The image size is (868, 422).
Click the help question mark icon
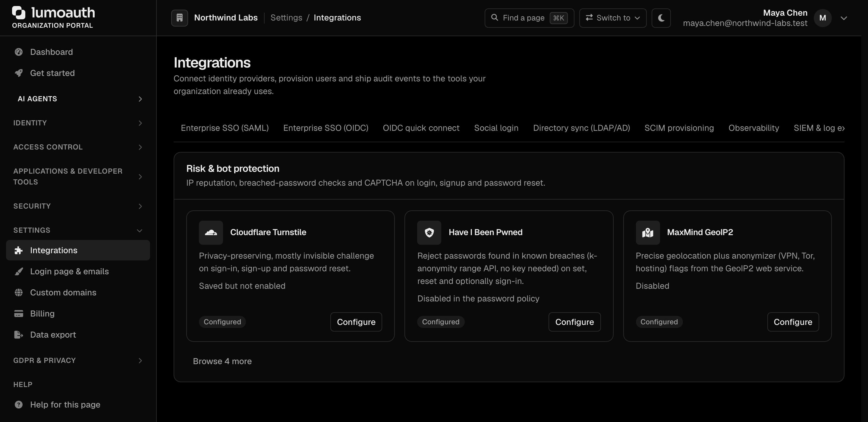[x=19, y=405]
